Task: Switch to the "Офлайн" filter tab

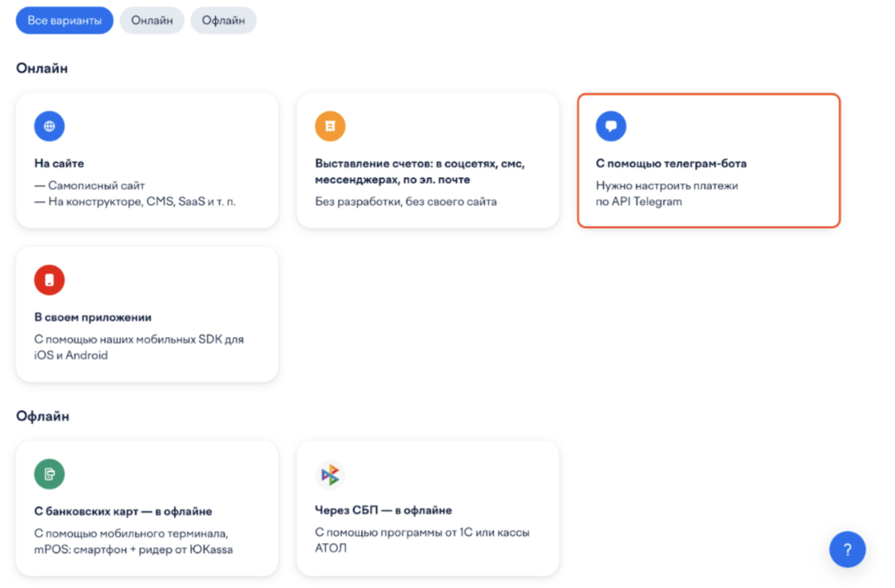Action: pos(223,20)
